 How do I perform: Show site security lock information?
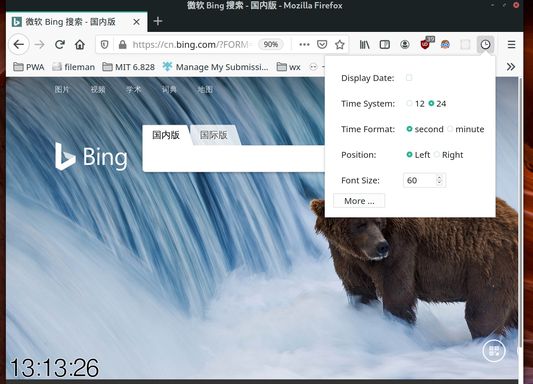pyautogui.click(x=122, y=45)
